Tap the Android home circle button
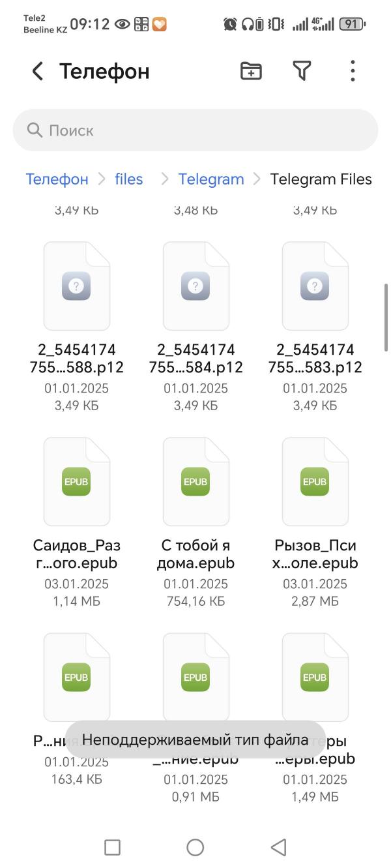This screenshot has width=391, height=868. click(195, 847)
